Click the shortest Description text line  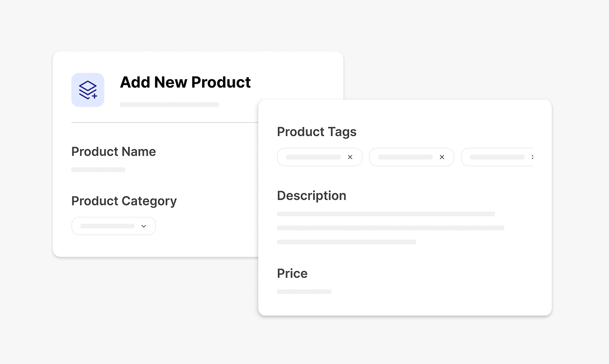346,242
